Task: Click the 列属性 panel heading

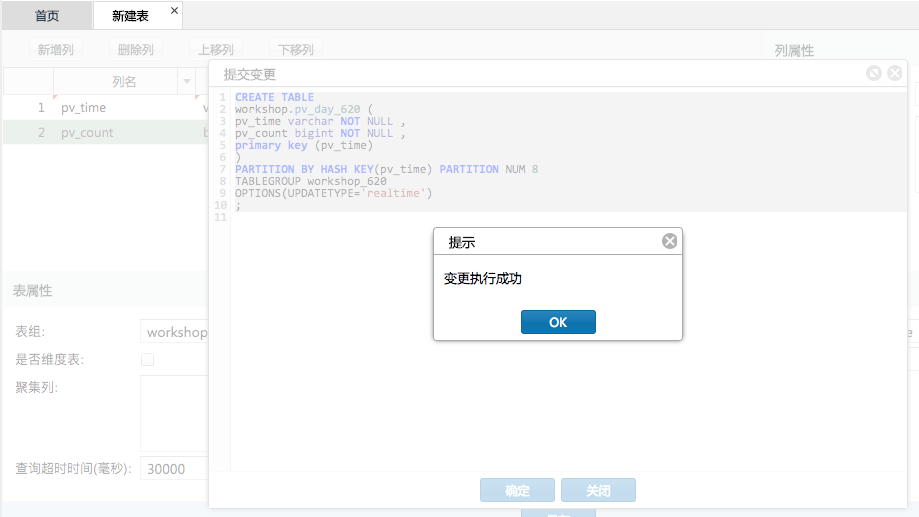Action: [x=794, y=51]
